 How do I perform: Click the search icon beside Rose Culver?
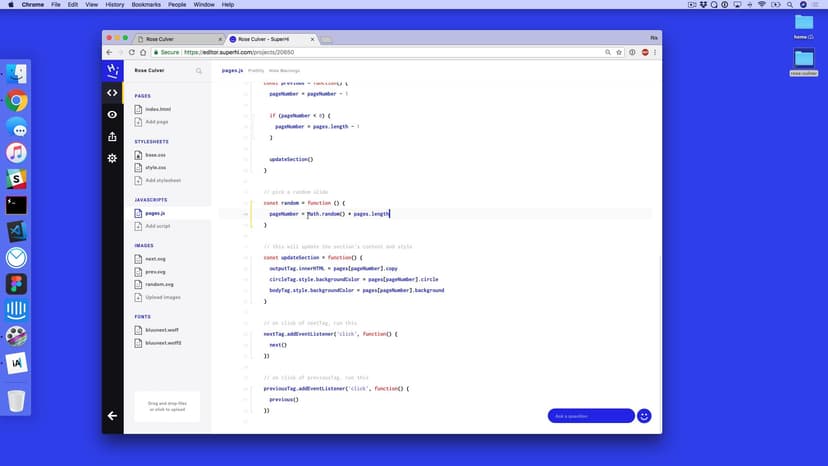pos(199,71)
